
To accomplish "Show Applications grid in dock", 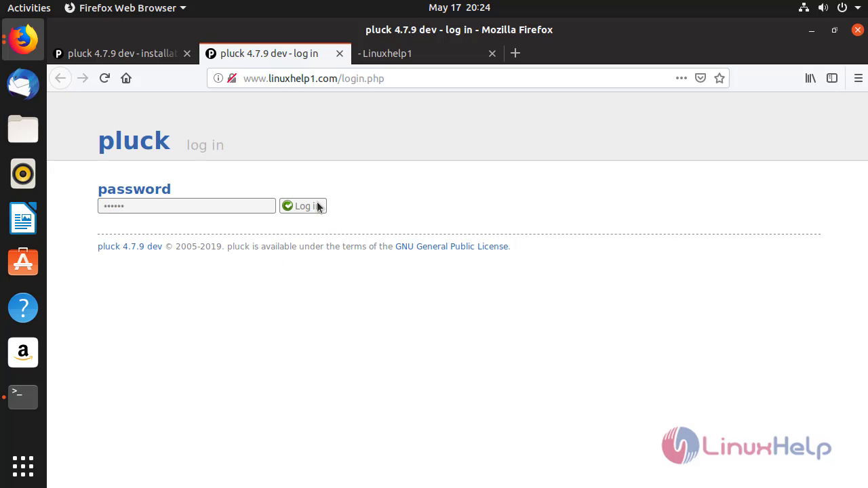I will (x=23, y=466).
